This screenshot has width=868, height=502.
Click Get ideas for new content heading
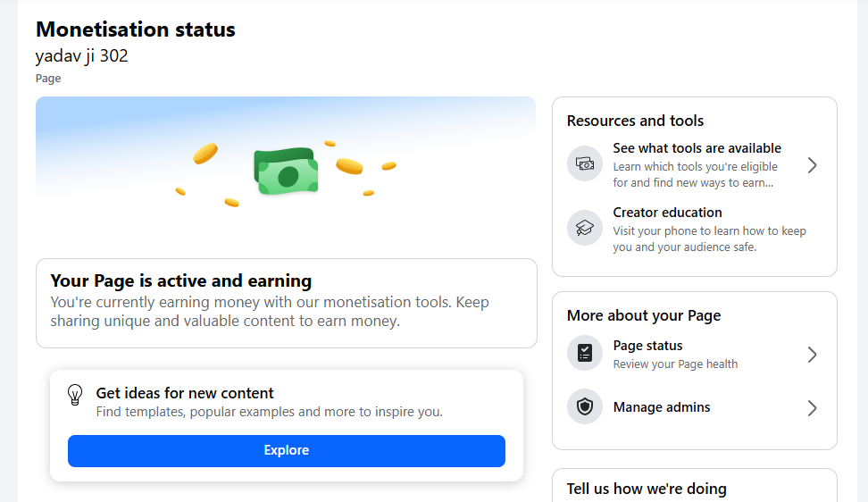[185, 393]
